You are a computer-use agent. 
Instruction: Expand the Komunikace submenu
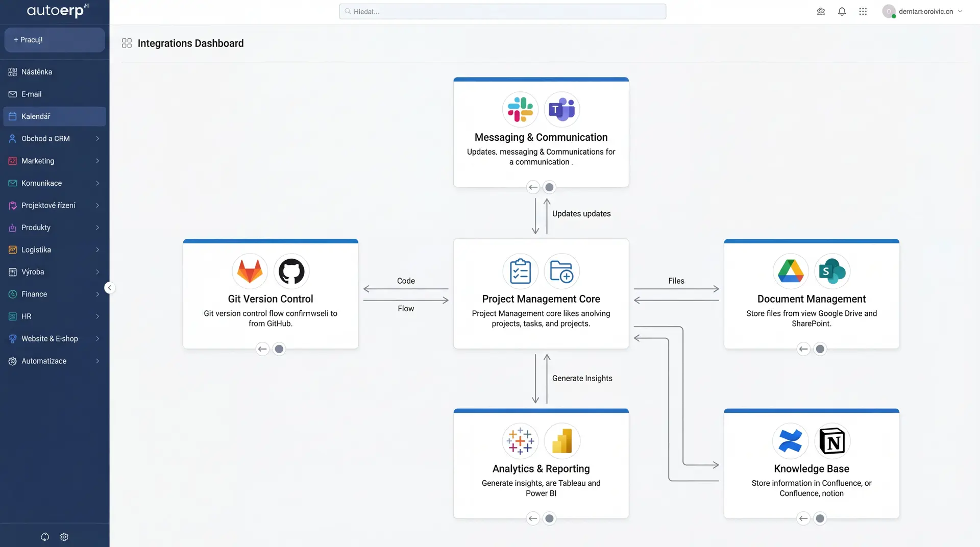pos(97,183)
